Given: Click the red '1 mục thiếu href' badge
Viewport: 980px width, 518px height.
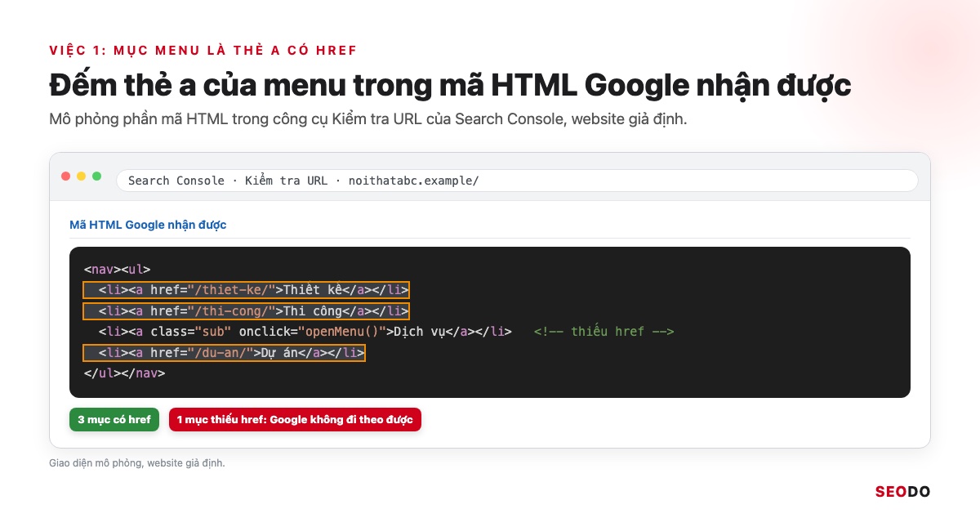Looking at the screenshot, I should 295,420.
